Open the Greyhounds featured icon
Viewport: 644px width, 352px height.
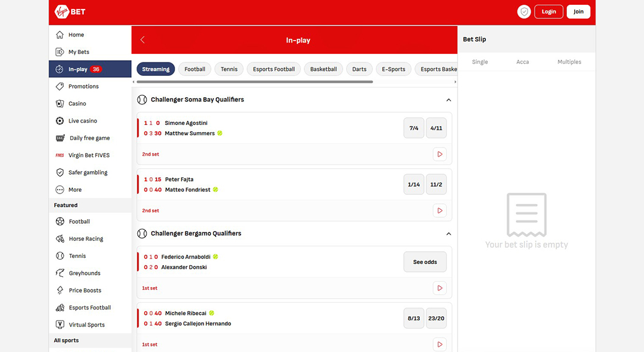coord(61,272)
